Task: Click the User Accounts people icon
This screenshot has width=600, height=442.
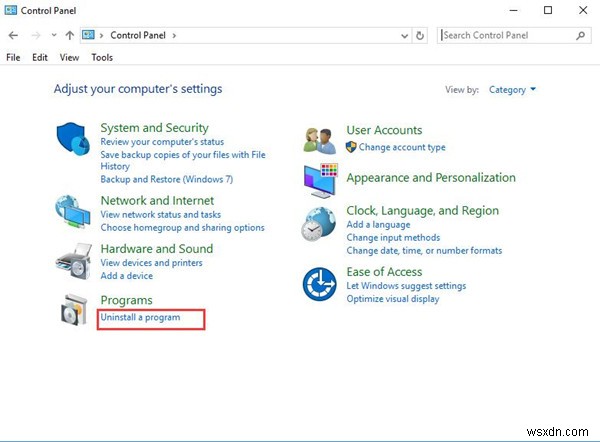Action: pyautogui.click(x=320, y=140)
